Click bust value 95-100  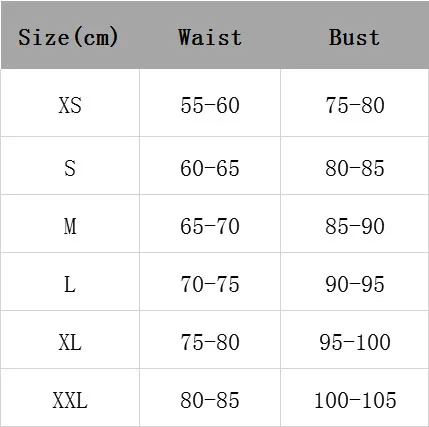pos(355,342)
